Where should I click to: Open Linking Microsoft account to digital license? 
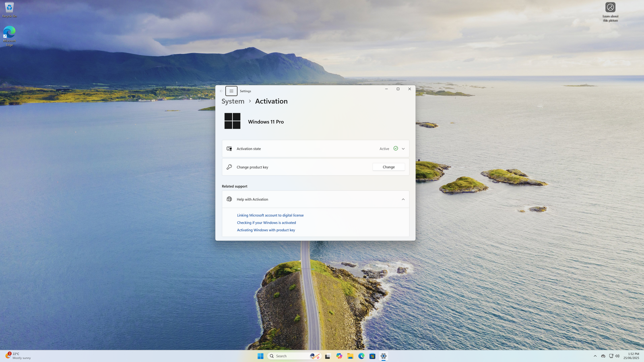click(270, 215)
